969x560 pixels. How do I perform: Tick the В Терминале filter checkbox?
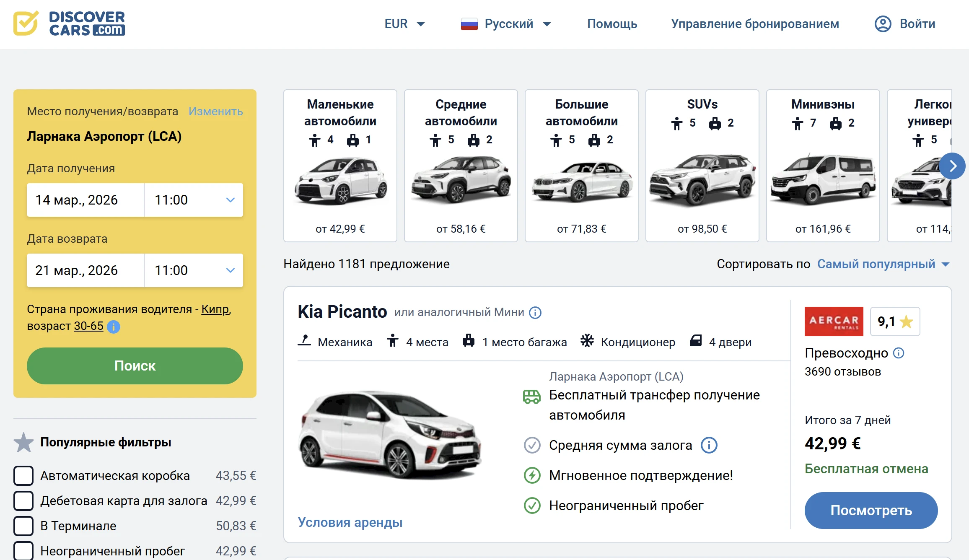click(x=23, y=526)
